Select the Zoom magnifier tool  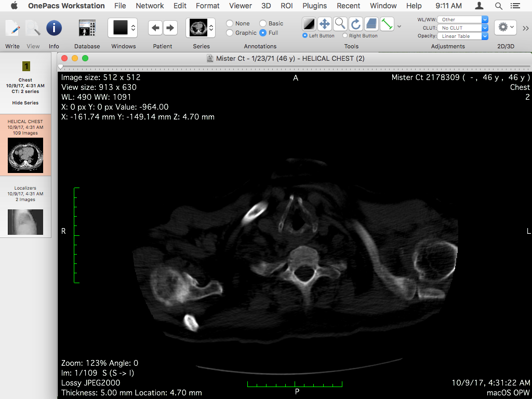340,24
